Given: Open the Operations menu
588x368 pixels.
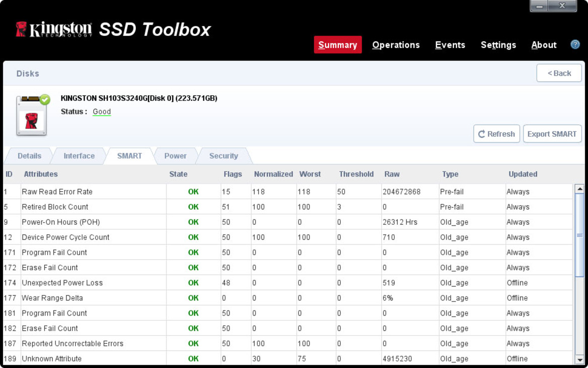Looking at the screenshot, I should (396, 45).
